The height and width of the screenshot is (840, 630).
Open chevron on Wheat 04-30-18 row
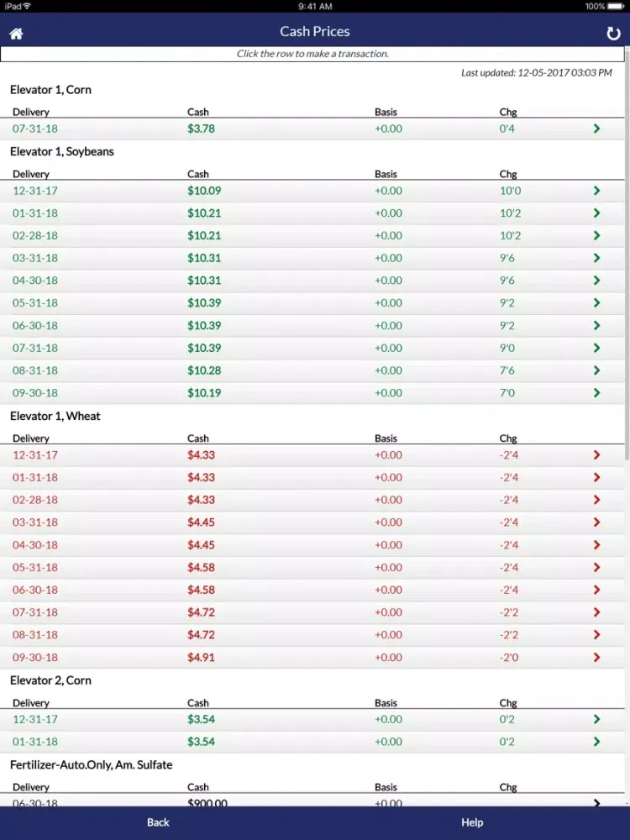point(596,545)
